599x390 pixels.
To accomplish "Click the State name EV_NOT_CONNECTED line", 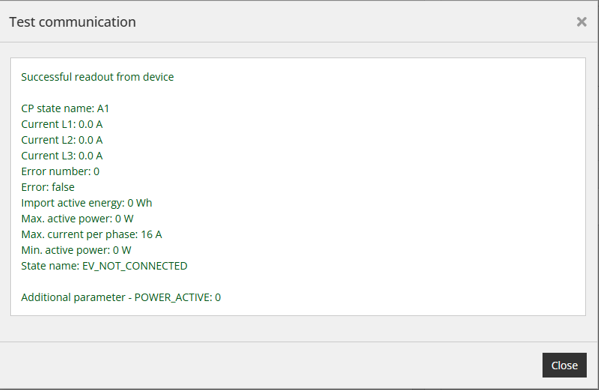I will click(104, 266).
